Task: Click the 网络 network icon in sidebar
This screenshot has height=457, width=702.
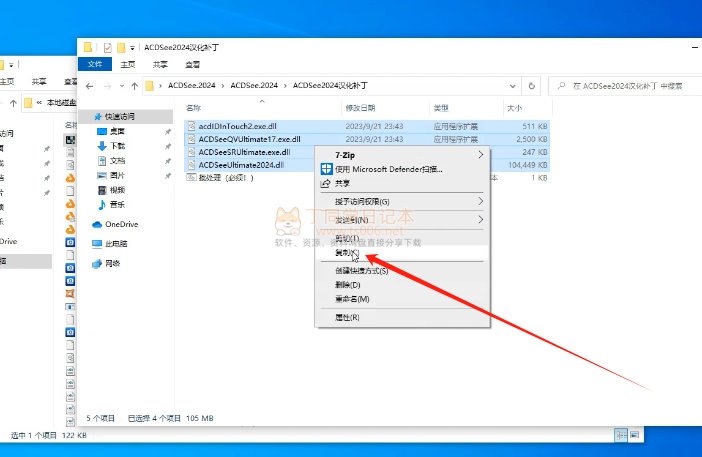Action: 97,264
